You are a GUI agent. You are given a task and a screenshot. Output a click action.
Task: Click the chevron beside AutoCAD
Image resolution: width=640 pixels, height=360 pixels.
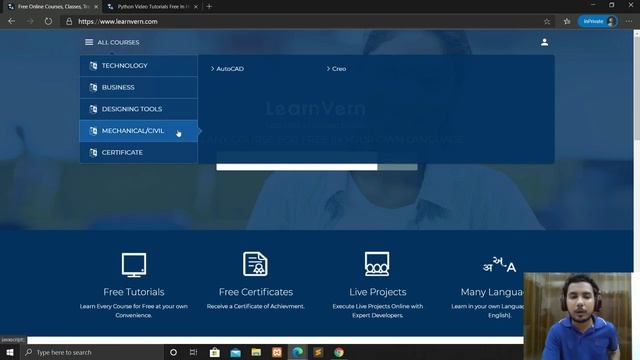coord(212,69)
